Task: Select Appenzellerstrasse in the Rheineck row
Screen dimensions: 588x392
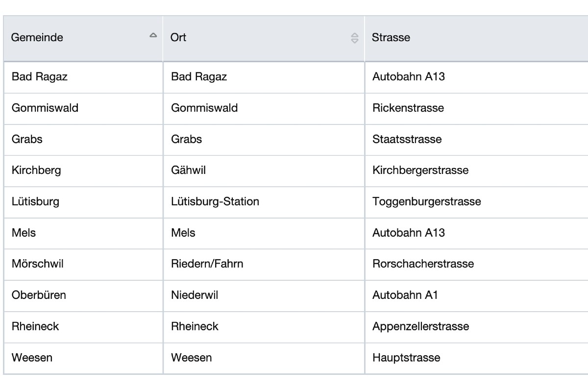Action: tap(420, 327)
